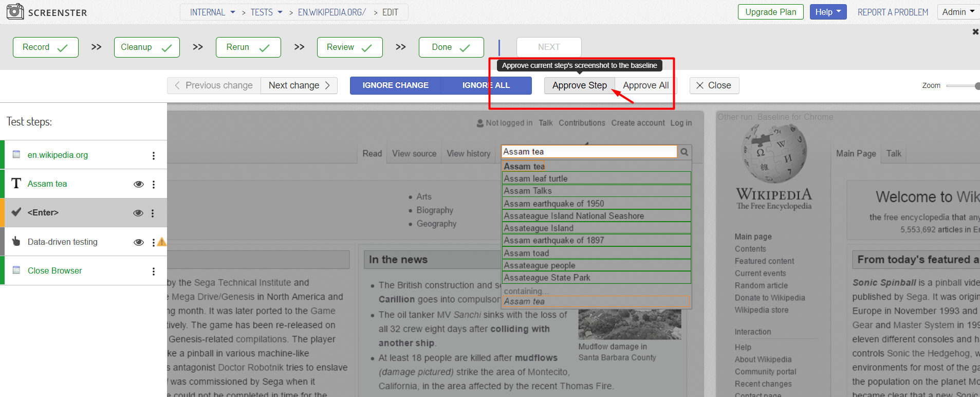Open the View history tab

coord(469,154)
